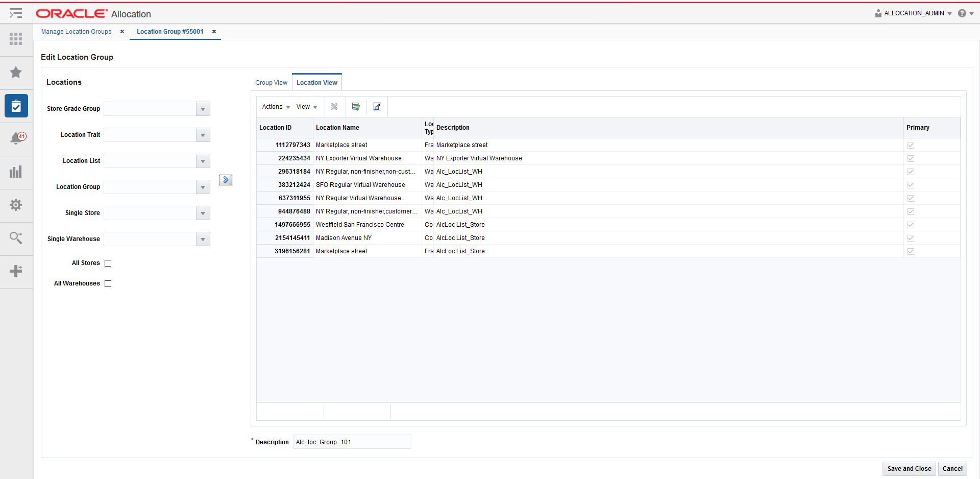Click the Location Trait input field
Image resolution: width=980 pixels, height=479 pixels.
[x=150, y=135]
